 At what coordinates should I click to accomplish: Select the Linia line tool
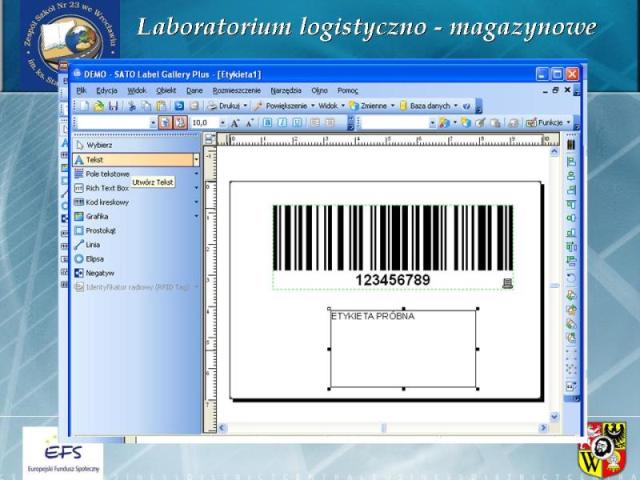point(135,245)
